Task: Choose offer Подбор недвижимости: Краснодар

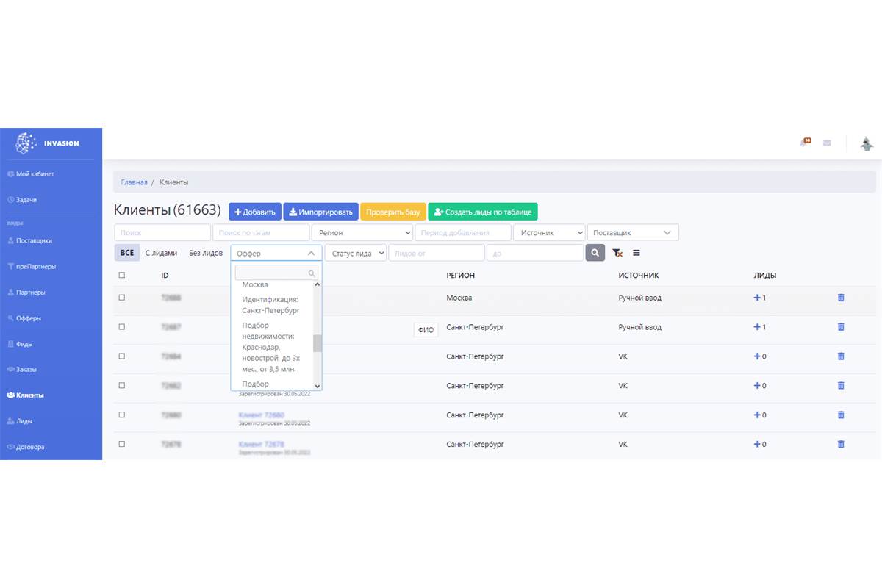Action: 270,347
